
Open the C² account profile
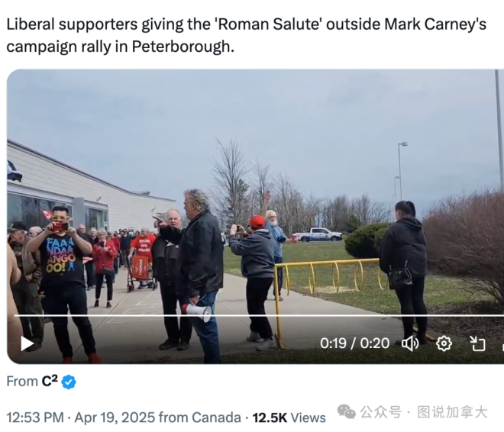pyautogui.click(x=50, y=382)
